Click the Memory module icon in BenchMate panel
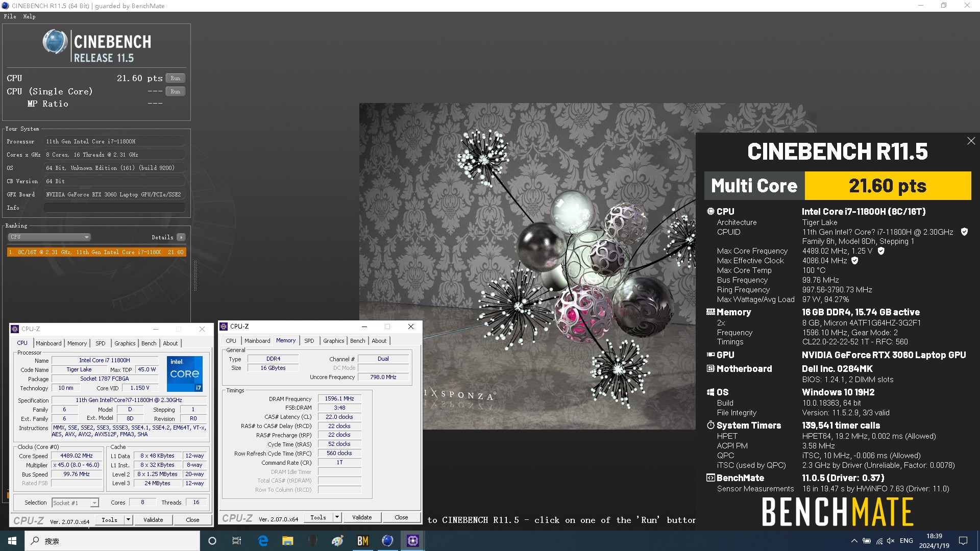 [710, 312]
